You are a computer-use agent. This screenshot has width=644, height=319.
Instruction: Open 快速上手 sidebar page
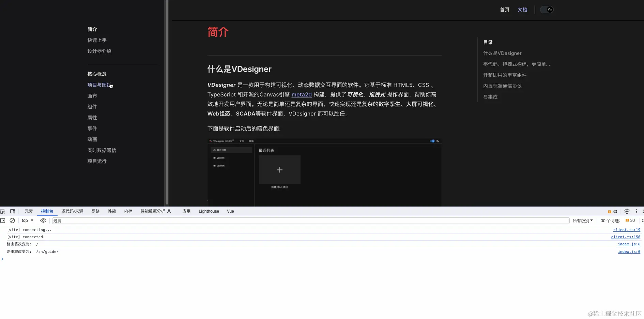pos(97,40)
